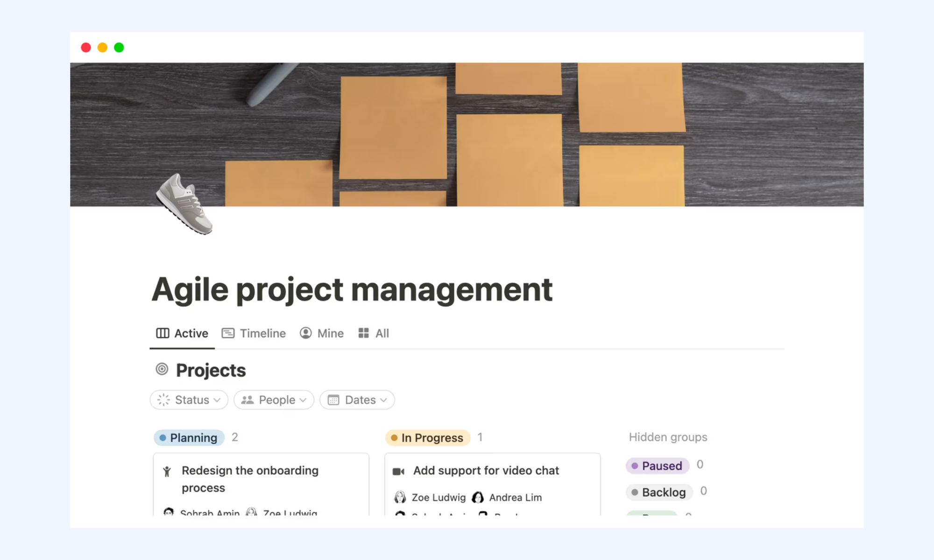Click Andrea Lim name on video chat card
Screen dimensions: 934x560
point(516,497)
